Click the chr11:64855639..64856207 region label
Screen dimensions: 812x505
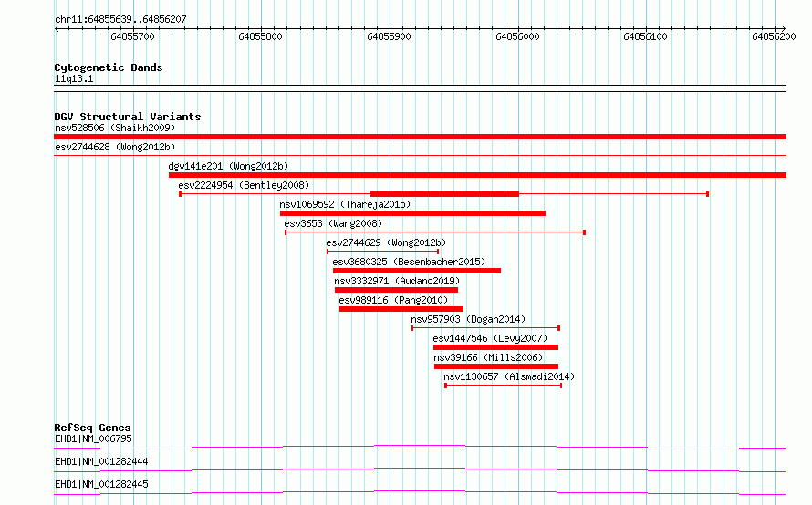[120, 19]
